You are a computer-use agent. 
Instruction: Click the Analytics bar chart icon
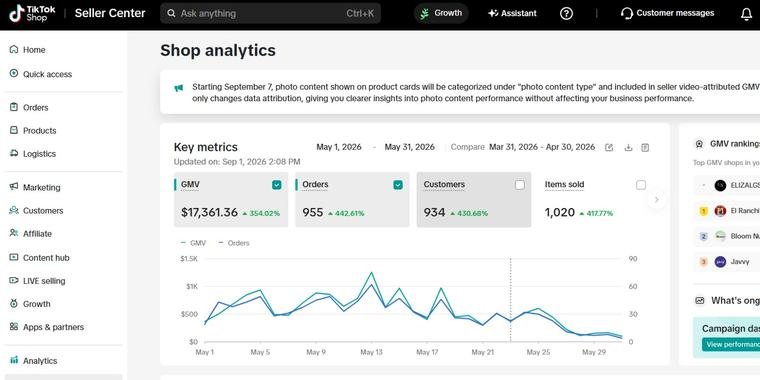(14, 360)
